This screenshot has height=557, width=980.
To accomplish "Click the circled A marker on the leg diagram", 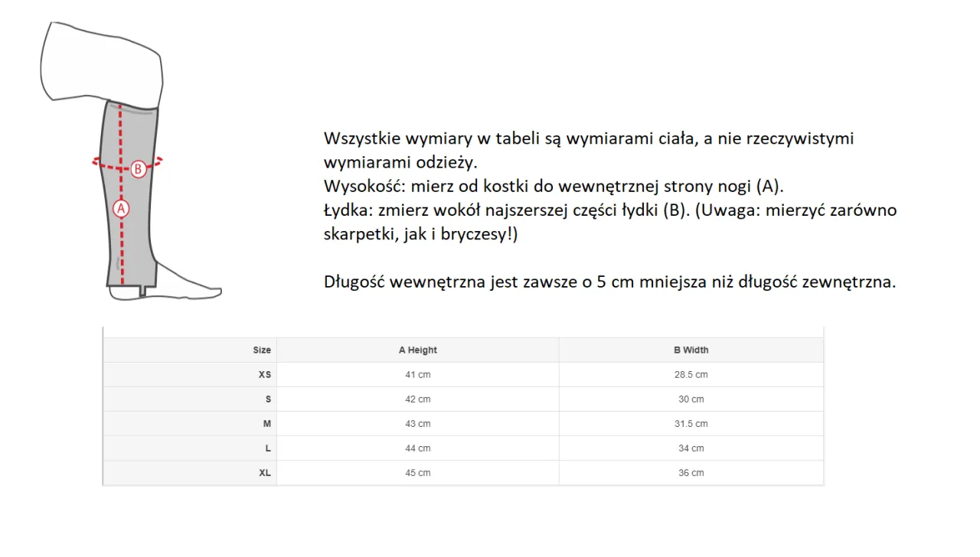I will (121, 207).
